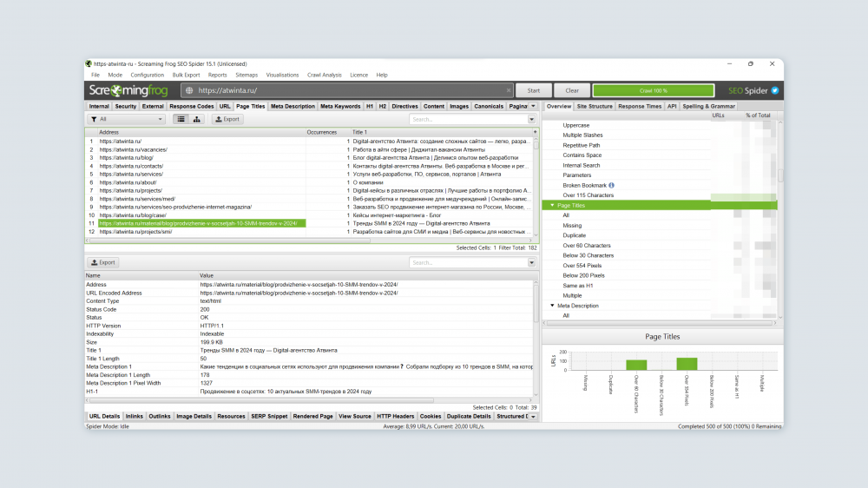Click the upper Search field
This screenshot has height=488, width=868.
[x=469, y=119]
